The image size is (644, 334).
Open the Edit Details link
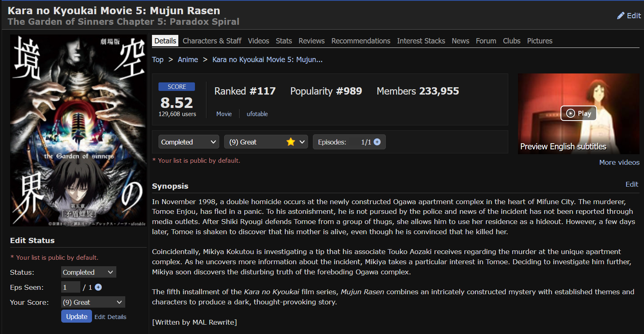click(110, 317)
